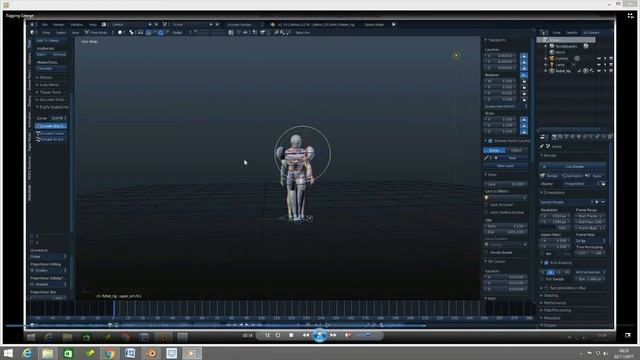640x360 pixels.
Task: Collapse the 3D Cursor panel
Action: click(496, 262)
